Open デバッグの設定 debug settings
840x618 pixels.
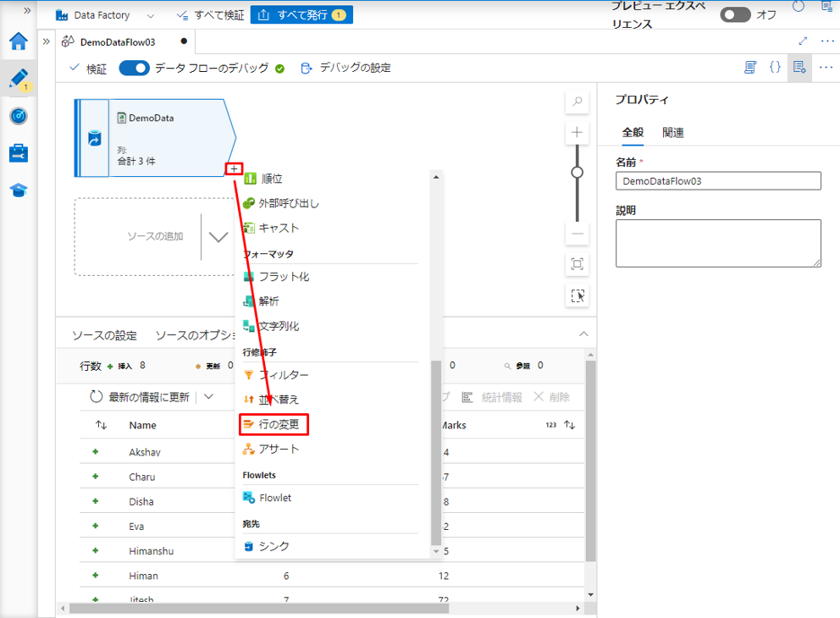346,68
